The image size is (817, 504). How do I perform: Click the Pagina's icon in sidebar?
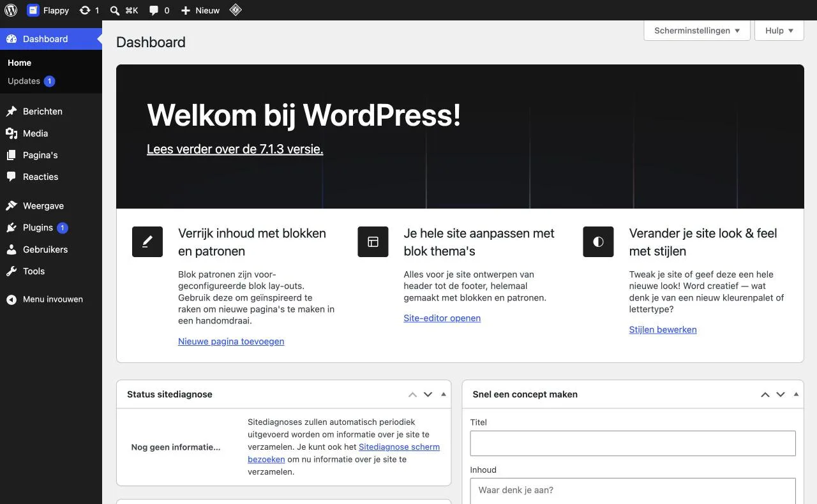coord(11,155)
